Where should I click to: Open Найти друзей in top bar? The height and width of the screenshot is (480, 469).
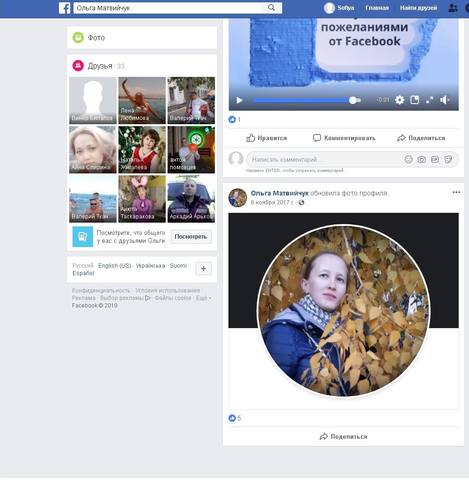pos(419,8)
